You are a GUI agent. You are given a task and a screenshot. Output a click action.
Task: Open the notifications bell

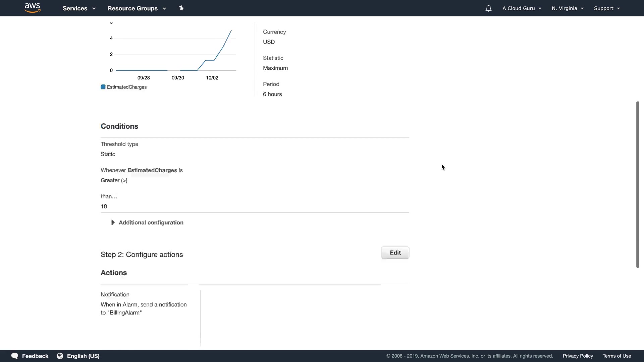coord(488,8)
